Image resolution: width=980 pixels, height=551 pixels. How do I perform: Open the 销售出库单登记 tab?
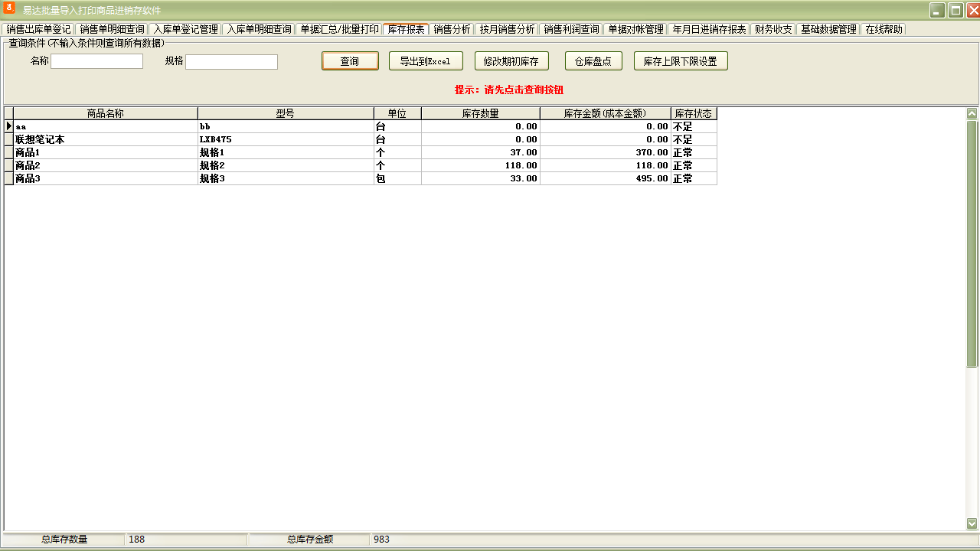click(x=38, y=30)
